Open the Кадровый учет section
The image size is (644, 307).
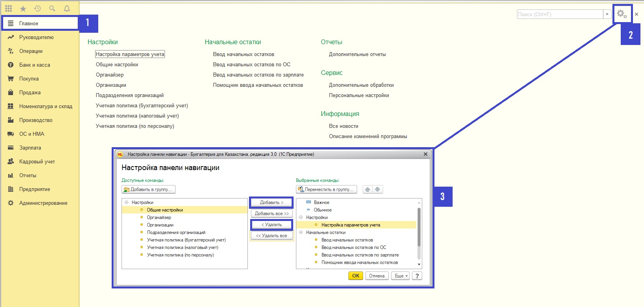click(40, 161)
